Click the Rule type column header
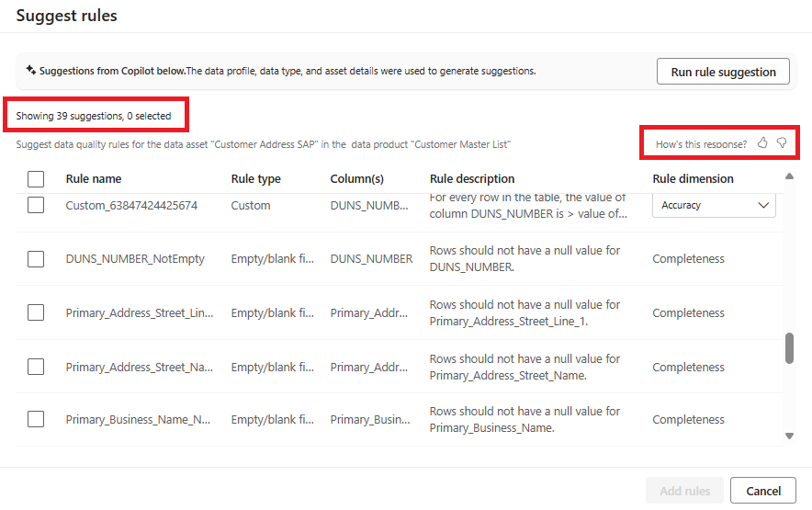 [256, 179]
